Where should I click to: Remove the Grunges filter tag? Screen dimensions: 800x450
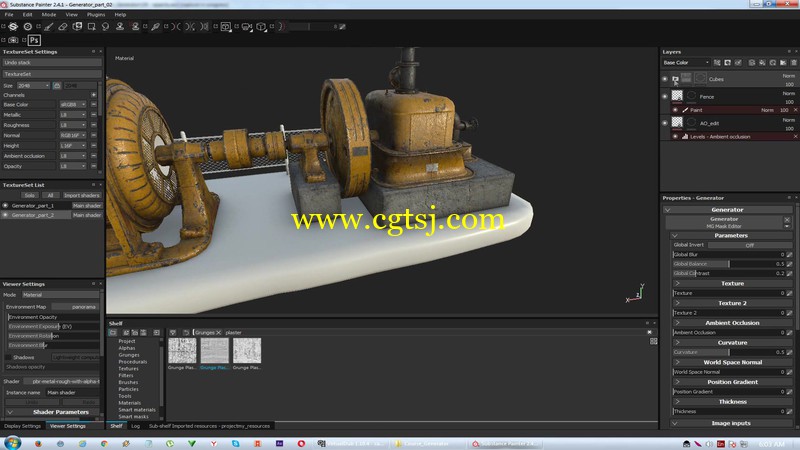point(218,333)
